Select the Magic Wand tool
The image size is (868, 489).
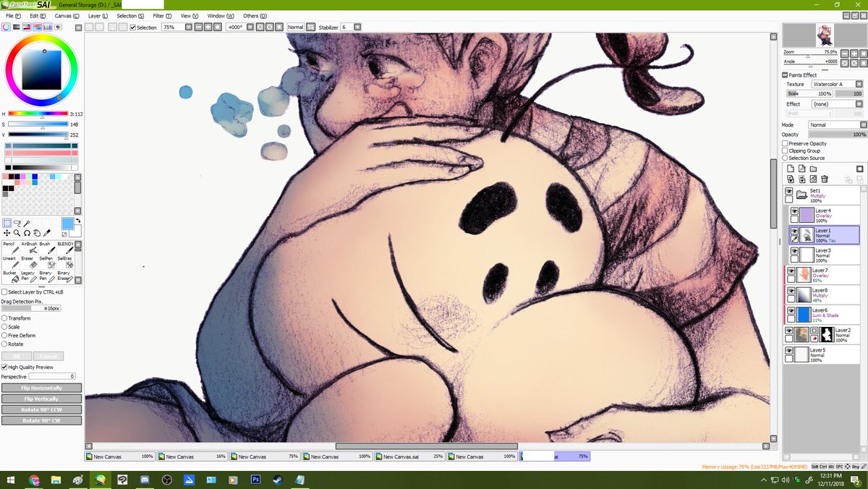(x=27, y=224)
